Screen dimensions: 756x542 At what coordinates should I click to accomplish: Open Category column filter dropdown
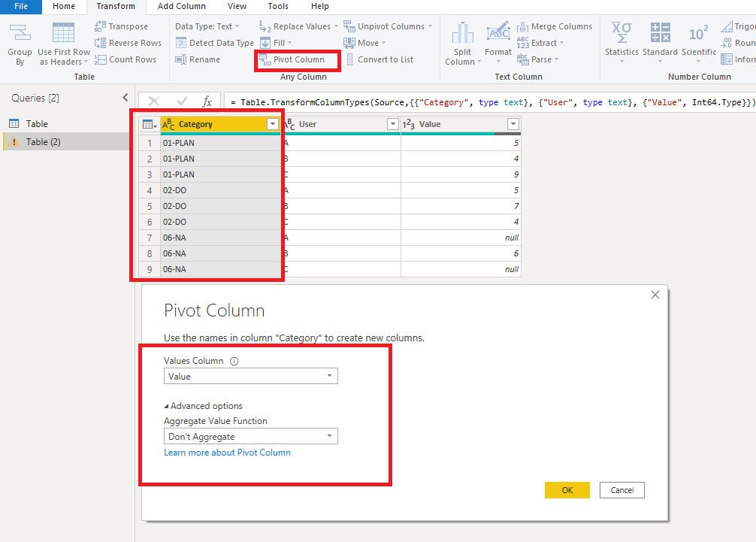pos(272,124)
